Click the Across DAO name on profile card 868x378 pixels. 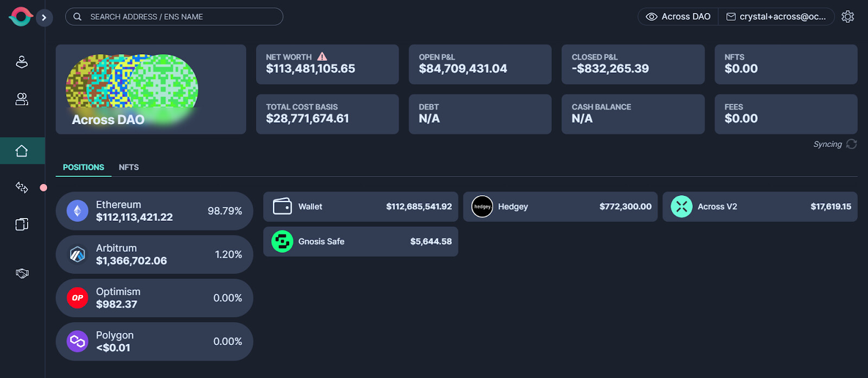click(x=108, y=120)
